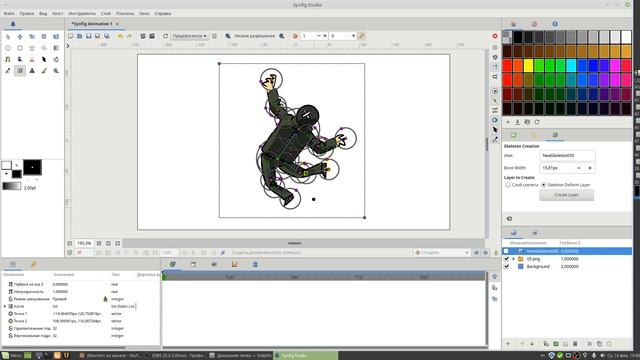Click the 'Точка 1' parameter row

80,313
